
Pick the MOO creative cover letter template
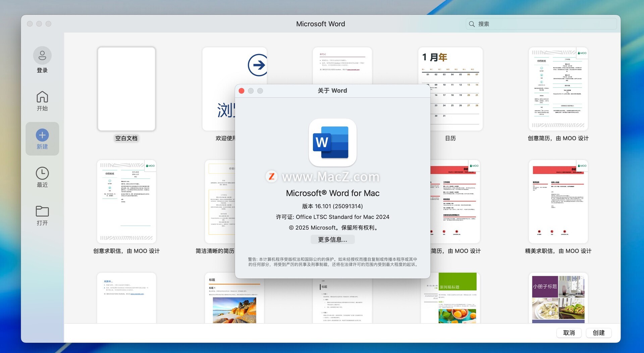click(x=126, y=201)
